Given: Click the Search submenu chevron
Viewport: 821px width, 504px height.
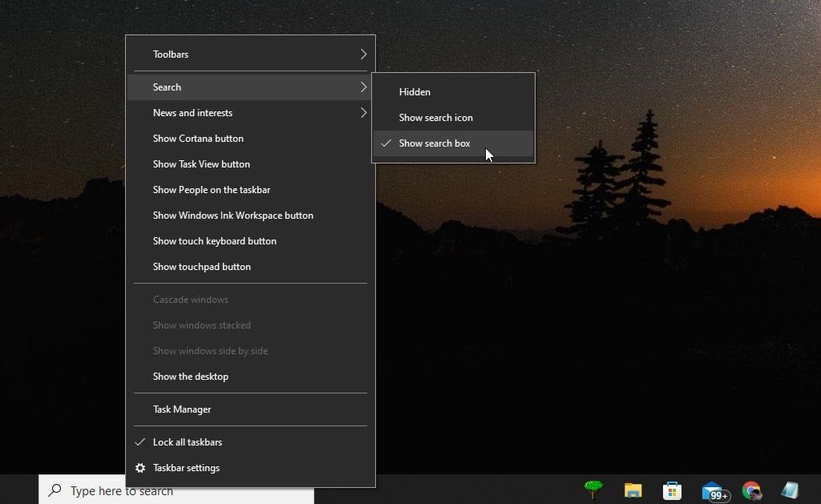Looking at the screenshot, I should click(363, 87).
